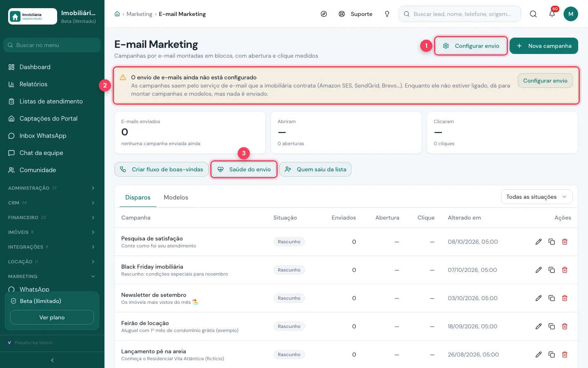Screen dimensions: 588x368
Task: Open Inbox WhatsApp in the sidebar
Action: 52,136
